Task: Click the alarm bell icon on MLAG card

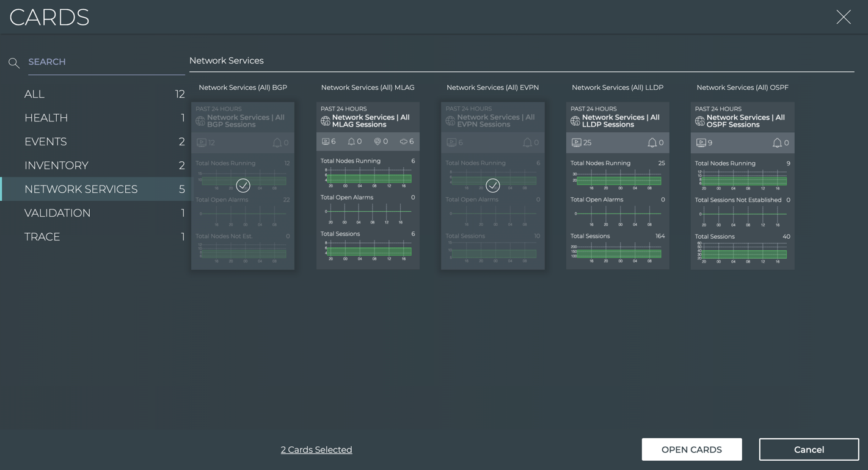Action: [351, 142]
